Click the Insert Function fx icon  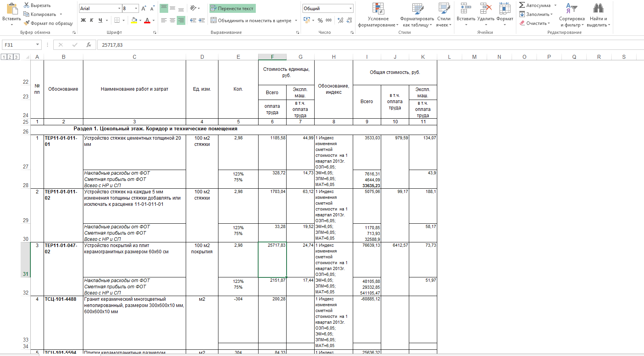89,45
